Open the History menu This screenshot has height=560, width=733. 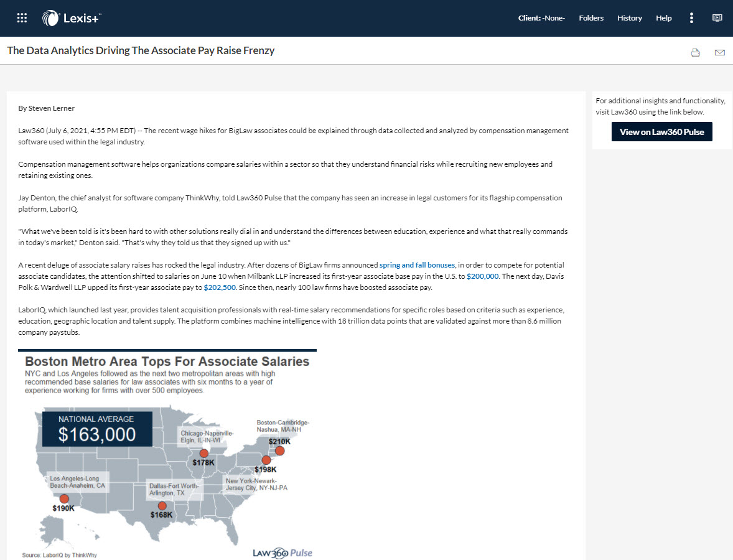pos(629,18)
